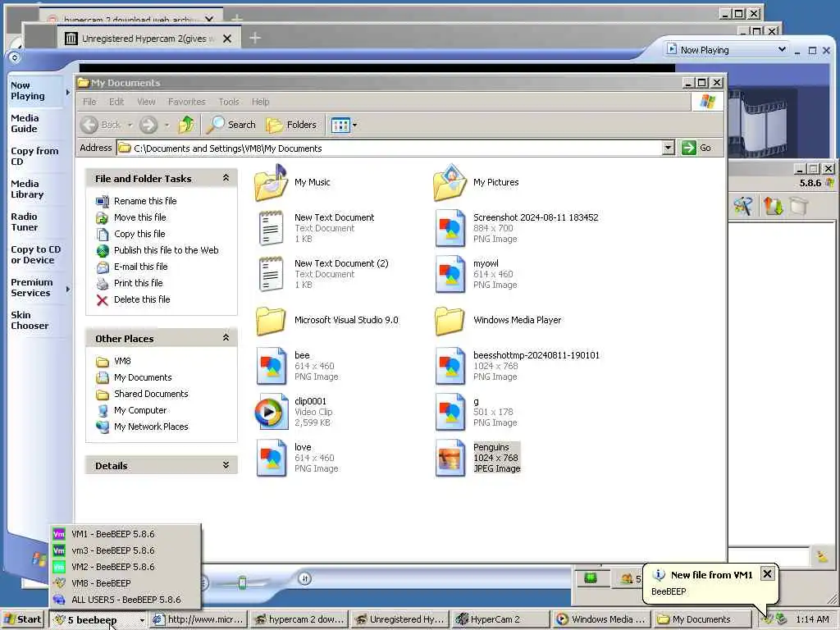840x630 pixels.
Task: Open the Help menu
Action: [260, 102]
